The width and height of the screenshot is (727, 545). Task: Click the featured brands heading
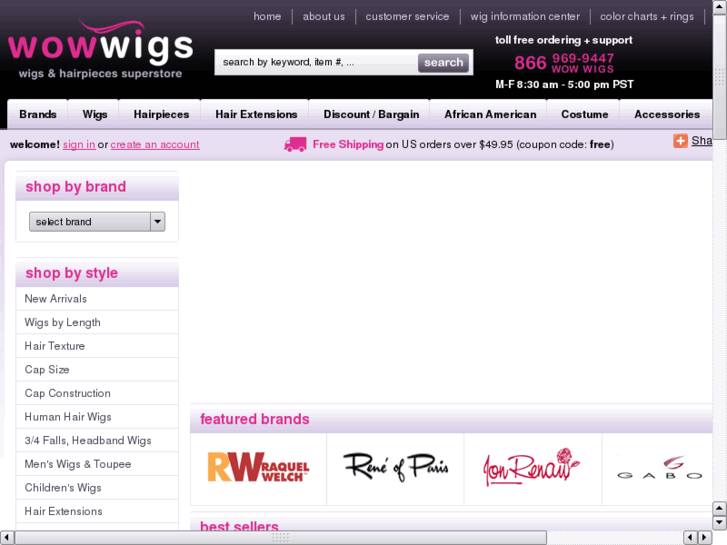[x=255, y=419]
